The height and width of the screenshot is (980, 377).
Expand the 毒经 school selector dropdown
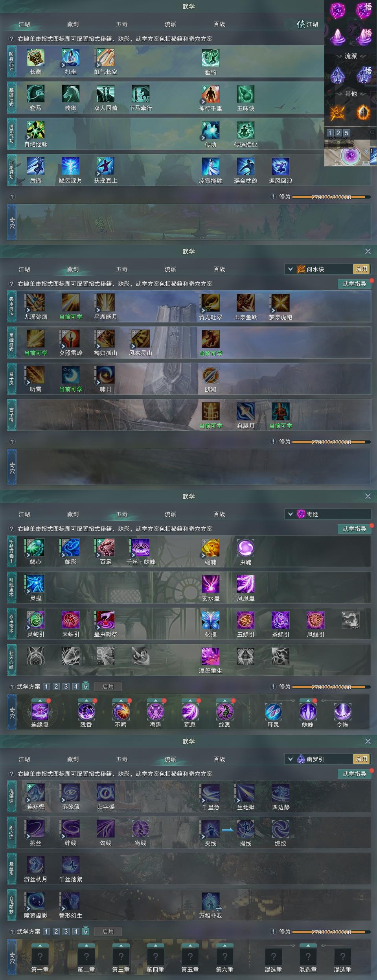(x=291, y=514)
